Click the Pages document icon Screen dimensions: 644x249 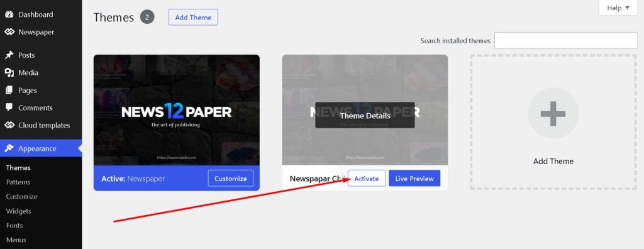coord(9,91)
